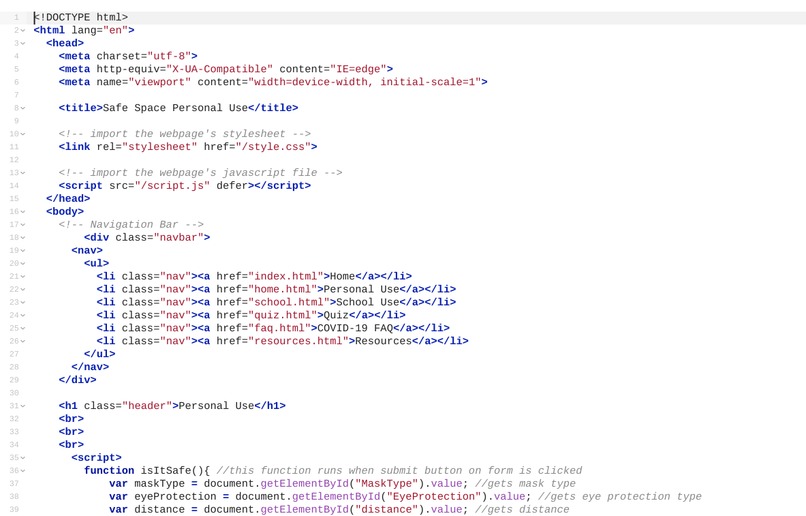Click the "header" class string on h1

(x=147, y=406)
